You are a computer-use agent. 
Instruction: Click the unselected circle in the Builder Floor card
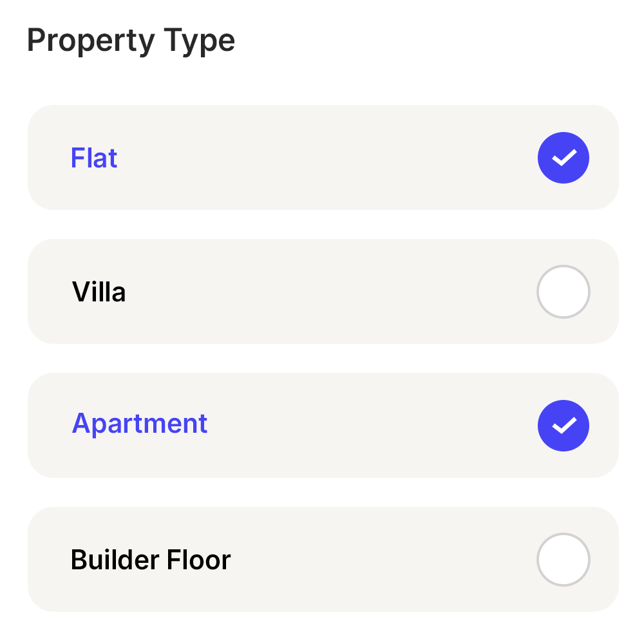pyautogui.click(x=563, y=560)
